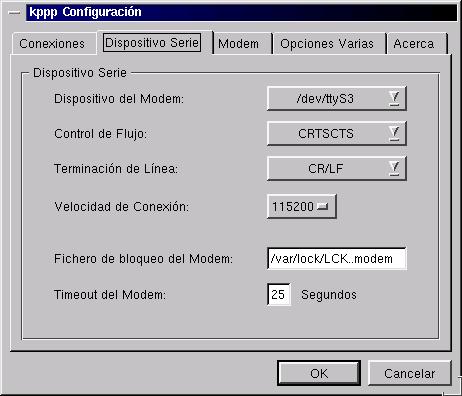Expand the Control de Flujo CRTSCTS dropdown
The width and height of the screenshot is (462, 396).
pyautogui.click(x=337, y=134)
